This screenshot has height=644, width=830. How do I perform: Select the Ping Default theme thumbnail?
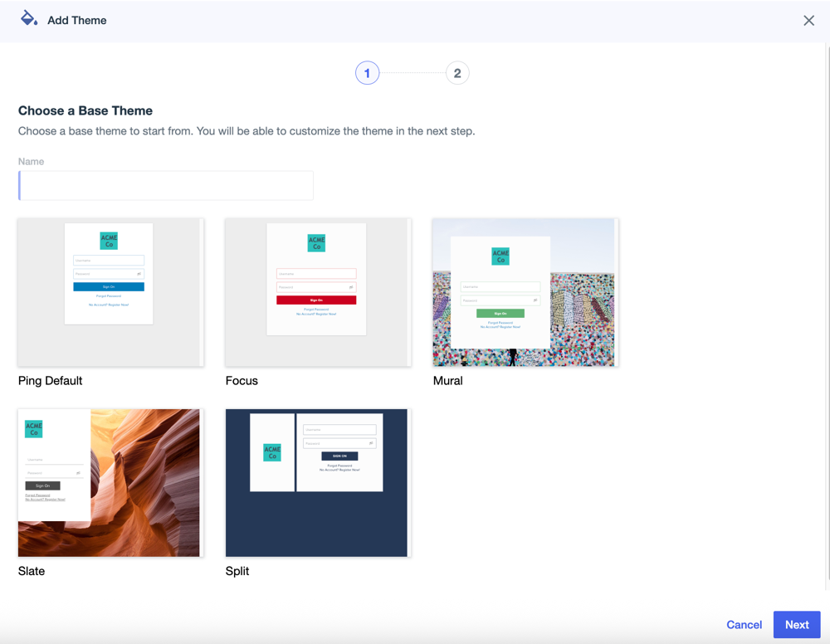110,292
